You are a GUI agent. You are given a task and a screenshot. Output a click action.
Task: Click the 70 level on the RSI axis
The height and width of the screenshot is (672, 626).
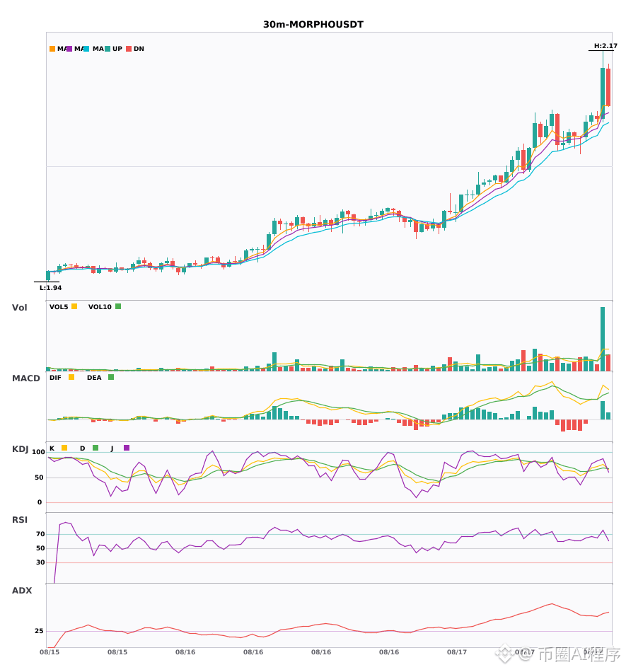(40, 534)
